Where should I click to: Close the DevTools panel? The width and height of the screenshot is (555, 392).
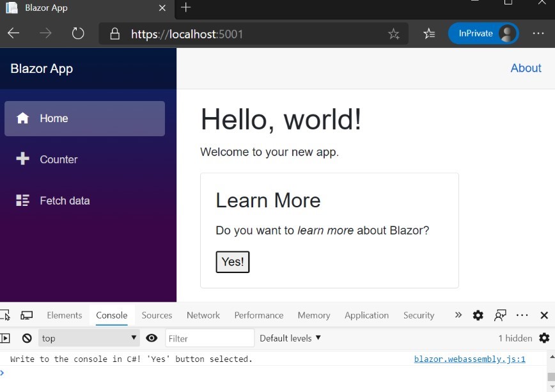pyautogui.click(x=544, y=315)
